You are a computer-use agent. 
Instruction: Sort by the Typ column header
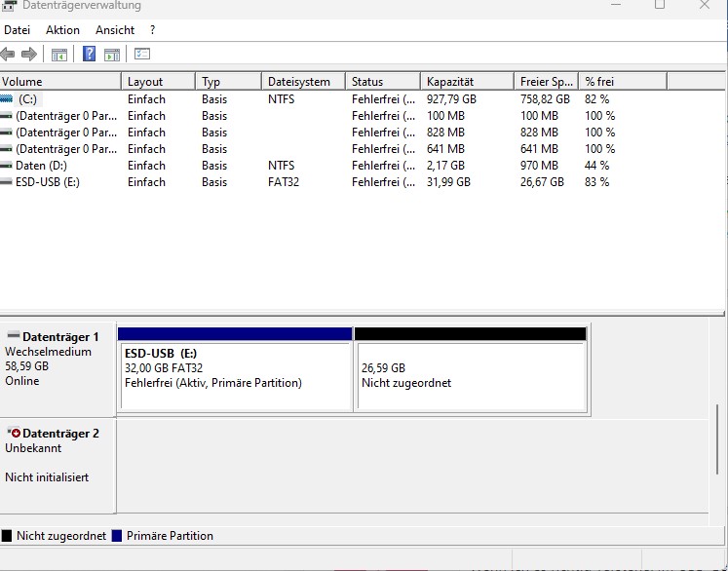tap(229, 82)
